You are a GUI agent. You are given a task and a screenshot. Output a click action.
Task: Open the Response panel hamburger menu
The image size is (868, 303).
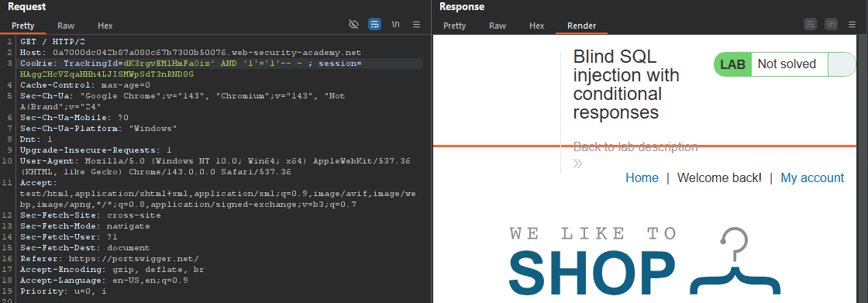point(852,24)
